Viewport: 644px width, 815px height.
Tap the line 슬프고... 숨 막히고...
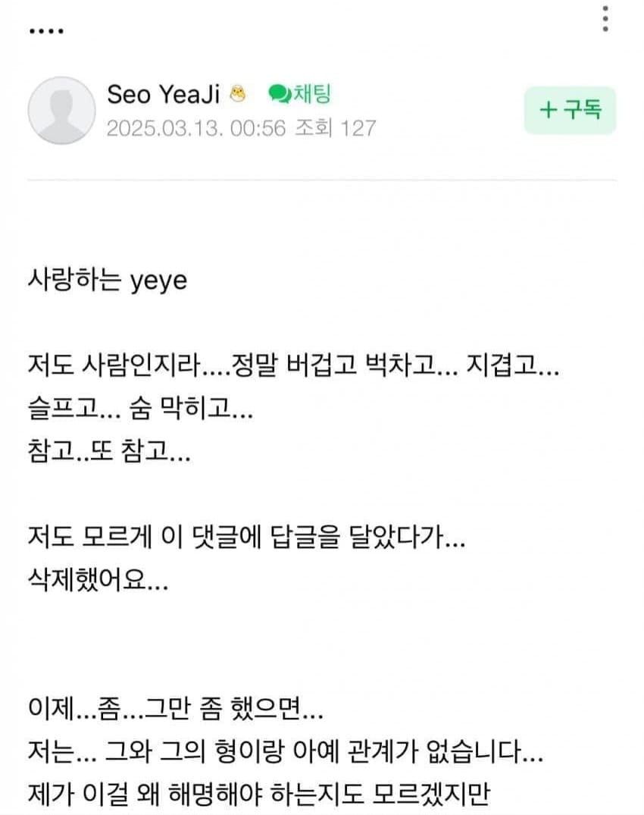140,408
